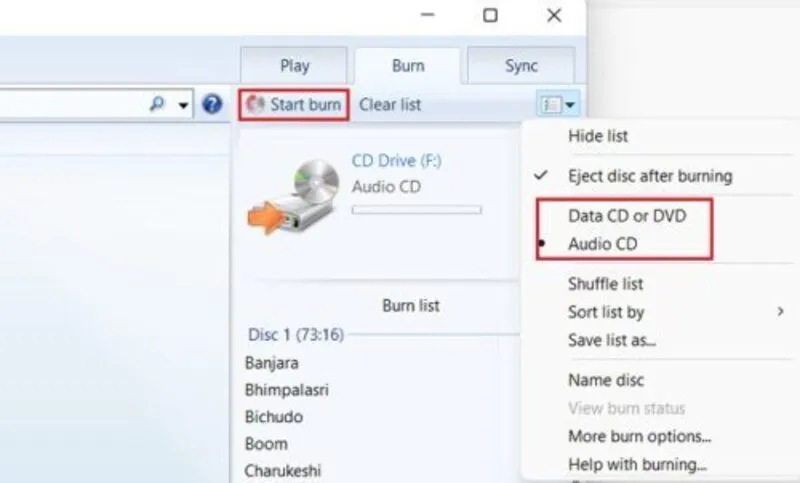Click the CD drive burner icon
Viewport: 800px width, 483px height.
pos(294,197)
